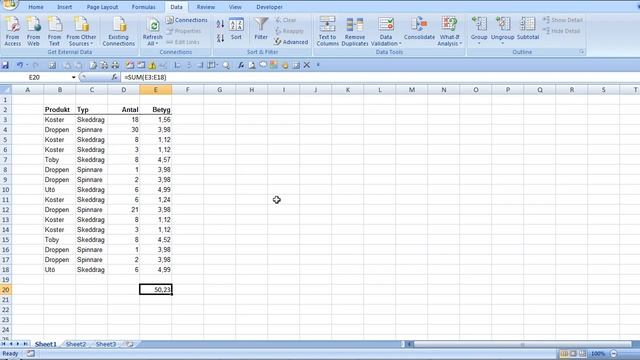Select the cell with Toby in row 7
Screen dimensions: 640x360
point(60,160)
